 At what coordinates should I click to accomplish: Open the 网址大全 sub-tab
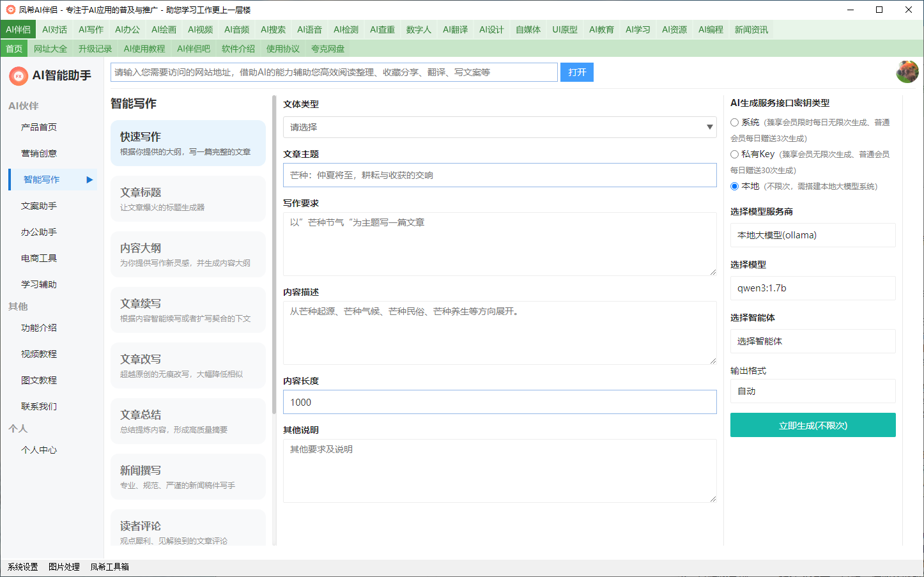(x=50, y=49)
